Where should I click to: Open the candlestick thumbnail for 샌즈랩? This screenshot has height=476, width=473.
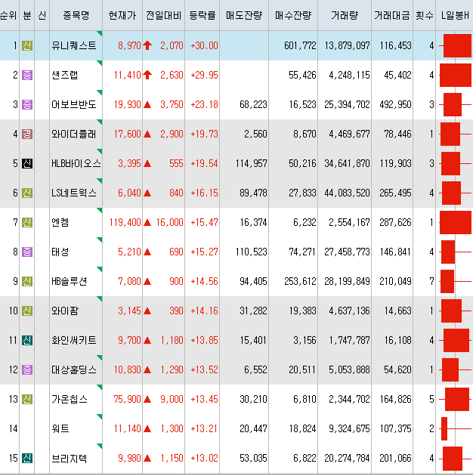tap(456, 75)
